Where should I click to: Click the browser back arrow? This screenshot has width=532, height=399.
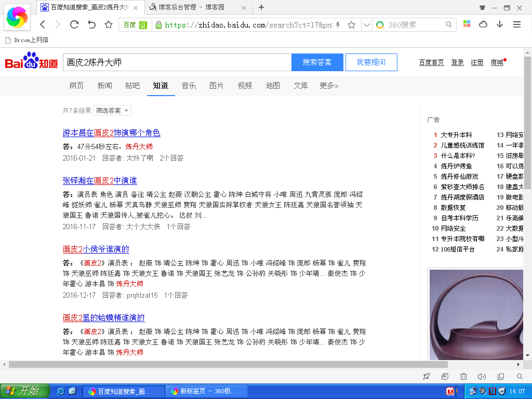43,24
